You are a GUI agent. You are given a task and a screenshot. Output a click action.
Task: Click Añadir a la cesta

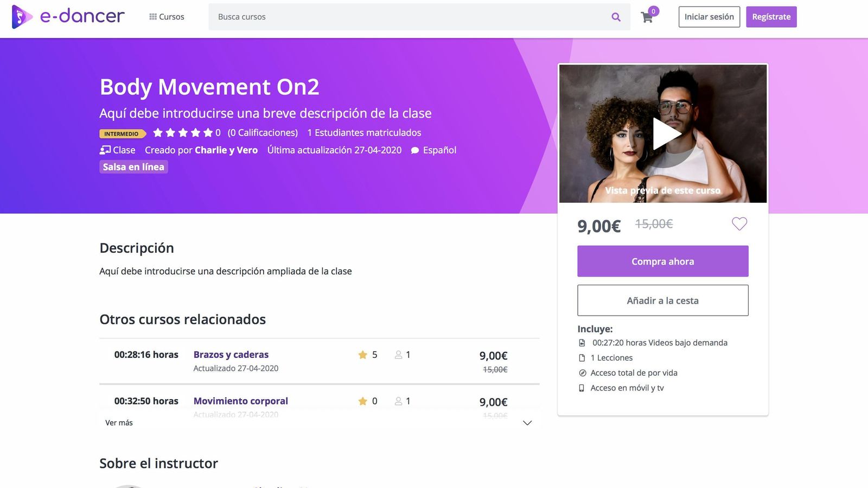tap(662, 300)
